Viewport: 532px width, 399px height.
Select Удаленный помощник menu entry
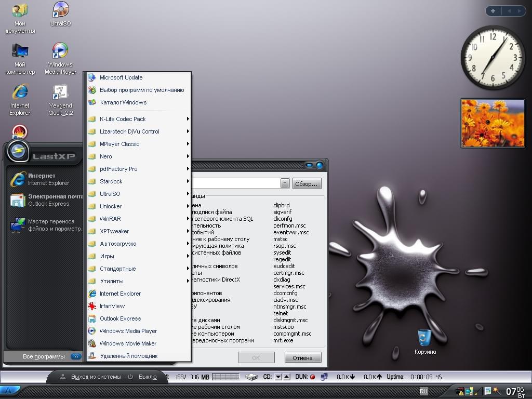(x=139, y=356)
